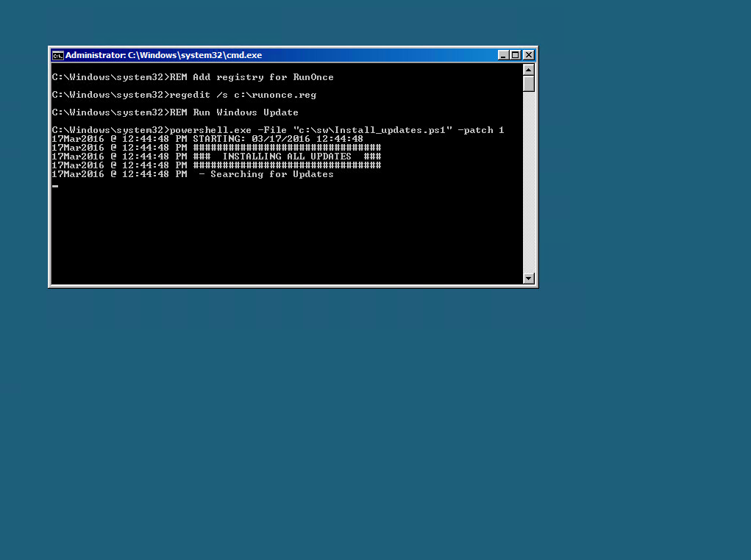
Task: Close the Administrator cmd.exe window
Action: pyautogui.click(x=528, y=55)
